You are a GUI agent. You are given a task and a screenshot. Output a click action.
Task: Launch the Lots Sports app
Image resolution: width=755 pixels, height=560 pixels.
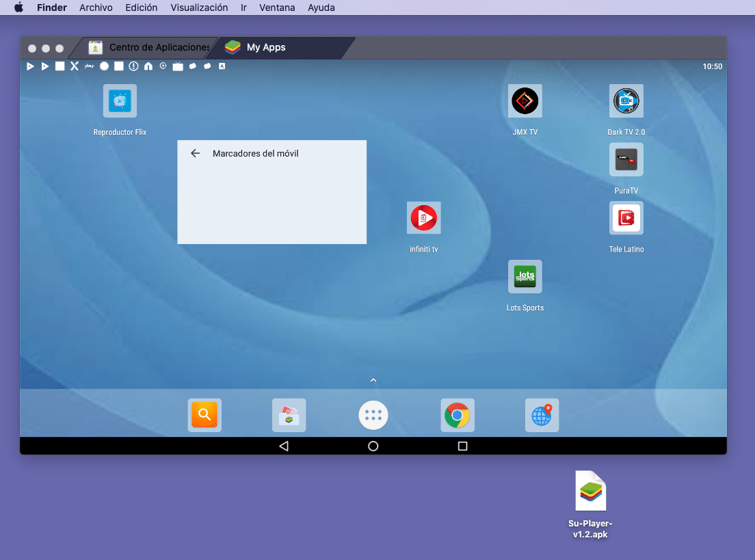click(525, 276)
